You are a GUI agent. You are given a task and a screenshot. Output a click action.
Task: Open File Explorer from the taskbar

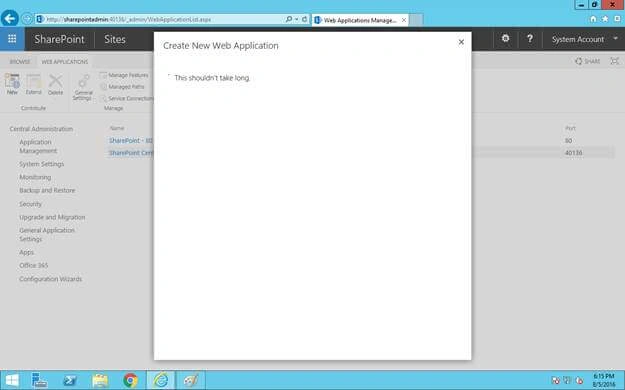point(100,380)
